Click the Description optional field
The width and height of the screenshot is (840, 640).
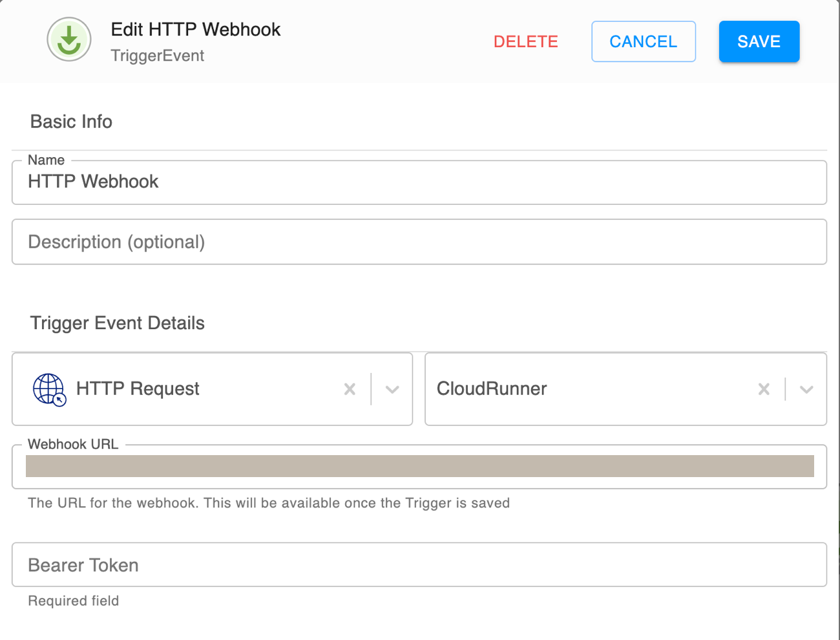pos(419,242)
